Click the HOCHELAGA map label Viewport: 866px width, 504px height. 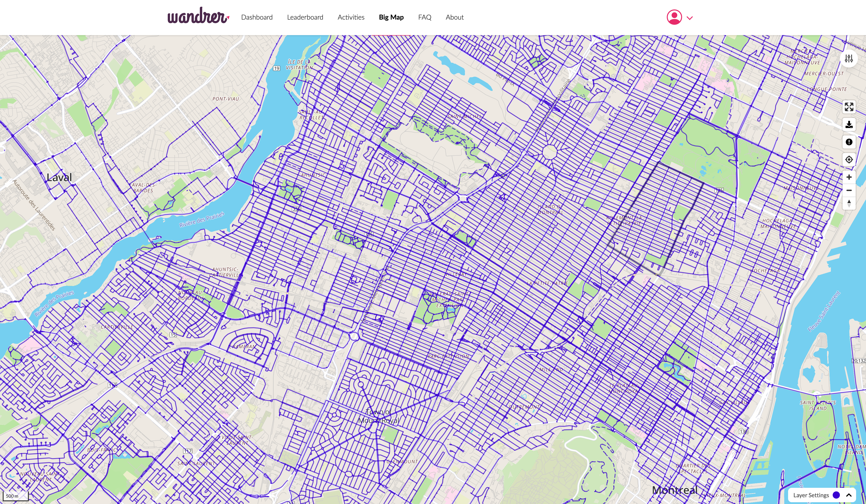765,270
